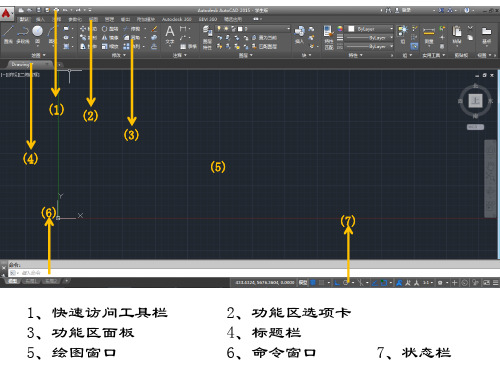The width and height of the screenshot is (500, 375).
Task: Switch to the Manage (管理) ribbon tab
Action: coord(109,19)
